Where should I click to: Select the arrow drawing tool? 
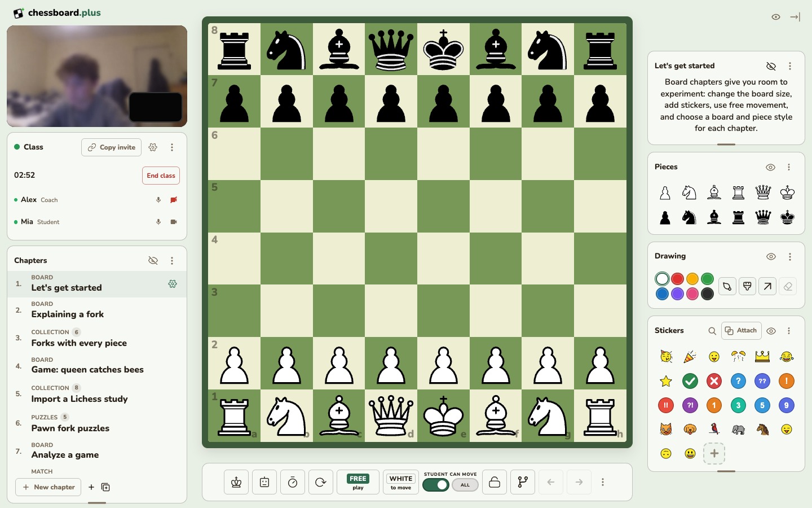tap(768, 287)
